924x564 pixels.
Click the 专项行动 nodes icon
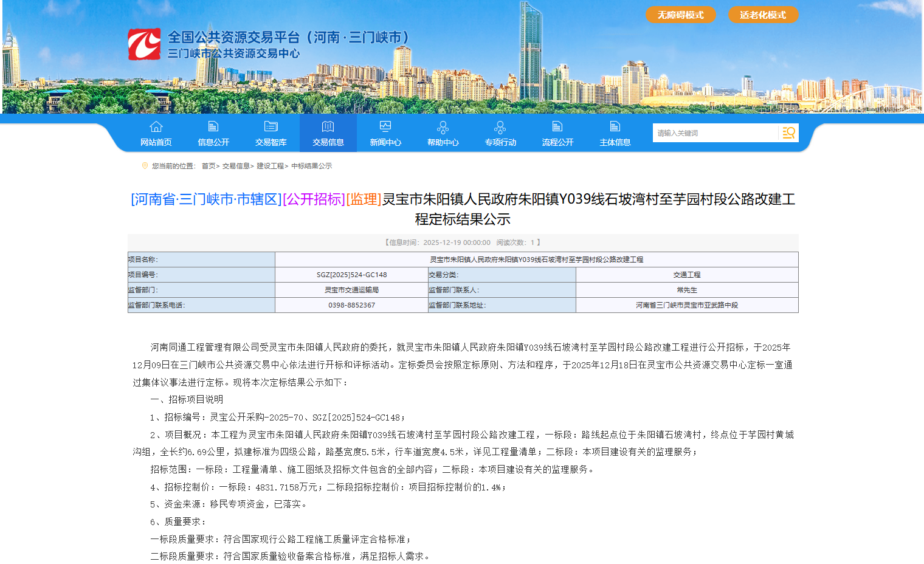click(500, 128)
